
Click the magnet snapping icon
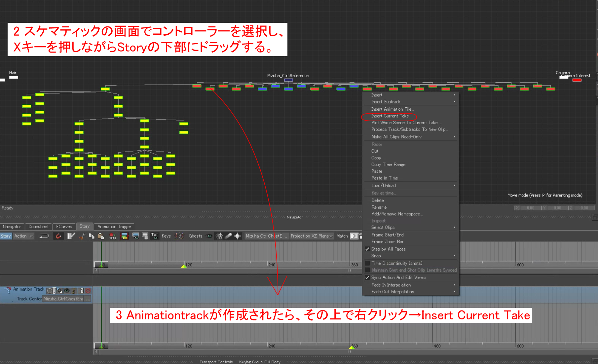click(x=58, y=236)
